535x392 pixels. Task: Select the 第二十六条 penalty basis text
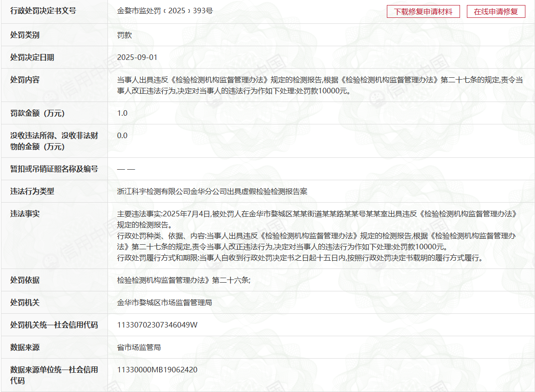coord(184,280)
